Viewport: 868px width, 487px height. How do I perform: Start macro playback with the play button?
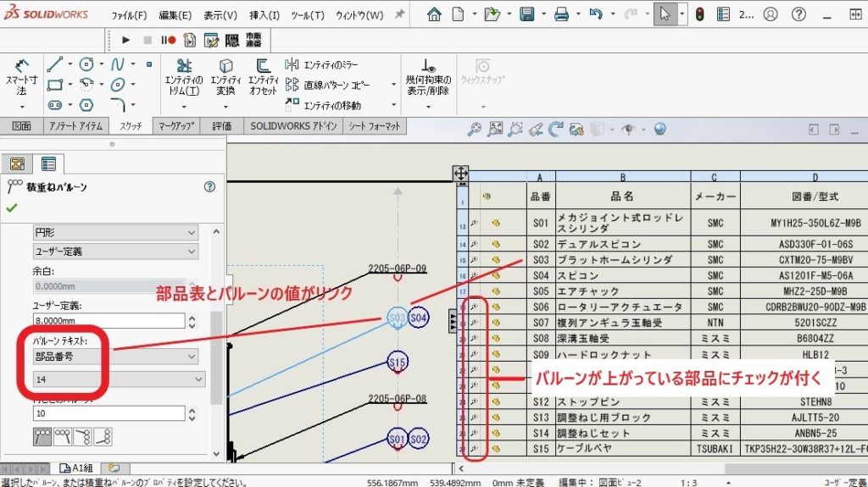pyautogui.click(x=126, y=39)
